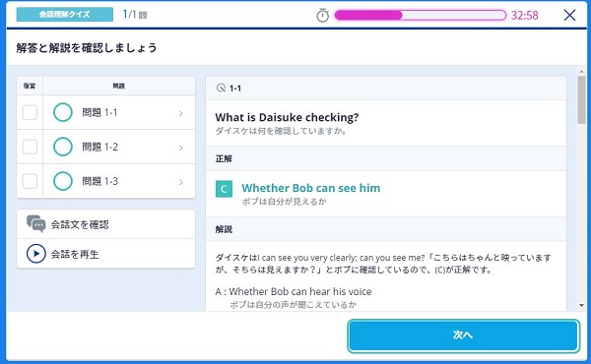The image size is (591, 364).
Task: Open the 会話文を確認 menu entry
Action: pos(106,224)
